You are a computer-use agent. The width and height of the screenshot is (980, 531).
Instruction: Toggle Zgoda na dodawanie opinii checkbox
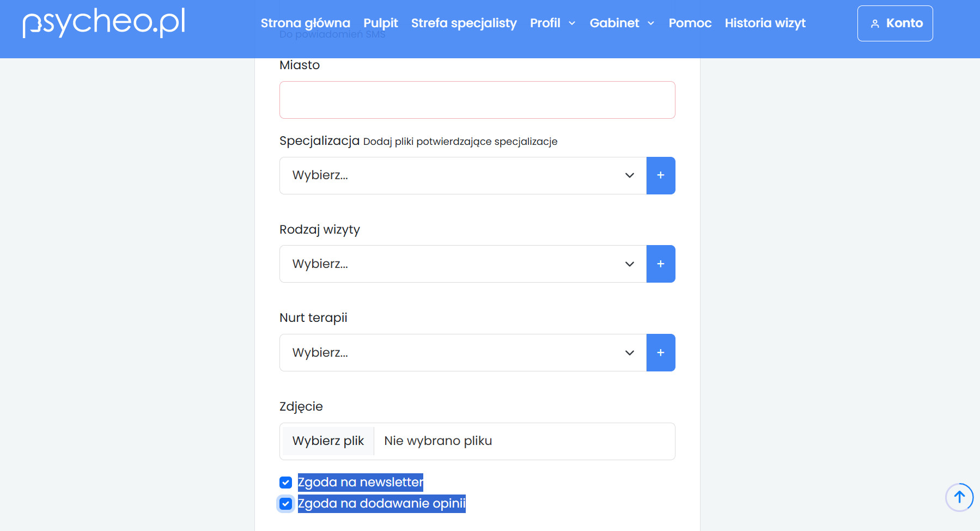[286, 504]
